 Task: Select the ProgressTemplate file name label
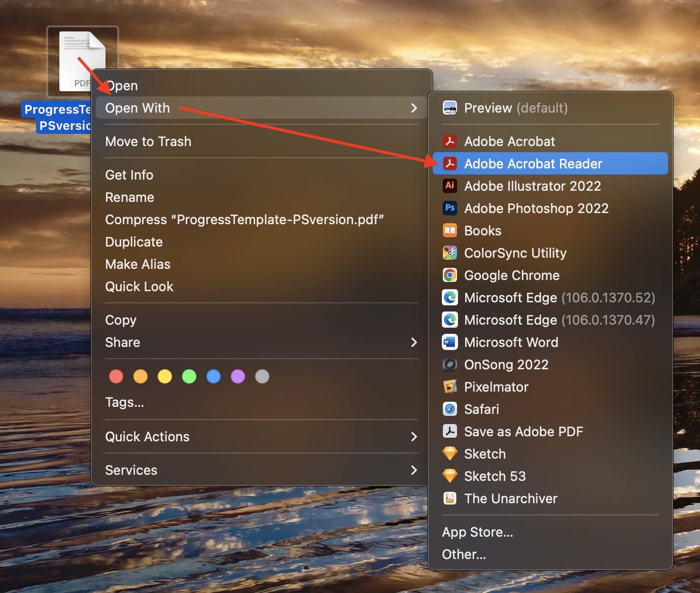pos(57,117)
